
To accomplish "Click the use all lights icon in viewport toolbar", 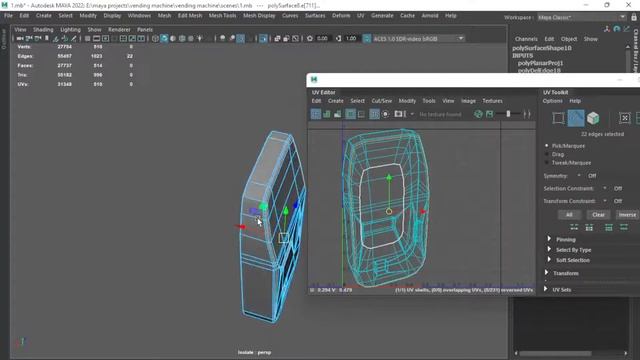I will tap(200, 39).
